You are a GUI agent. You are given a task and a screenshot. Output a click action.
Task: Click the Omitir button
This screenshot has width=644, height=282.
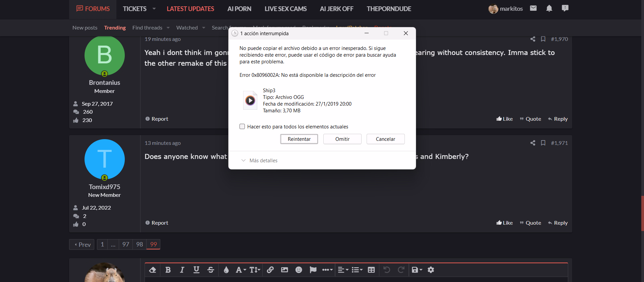342,139
